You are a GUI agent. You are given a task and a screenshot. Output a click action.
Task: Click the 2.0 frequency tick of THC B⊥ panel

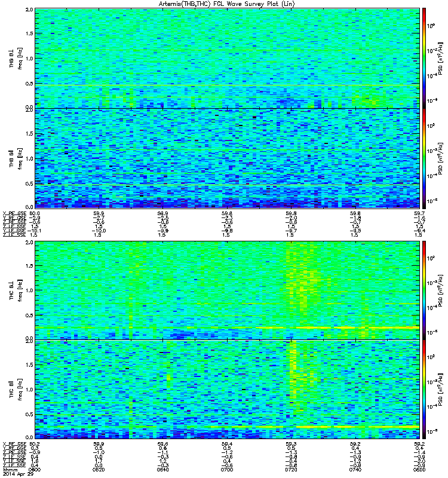[29, 243]
